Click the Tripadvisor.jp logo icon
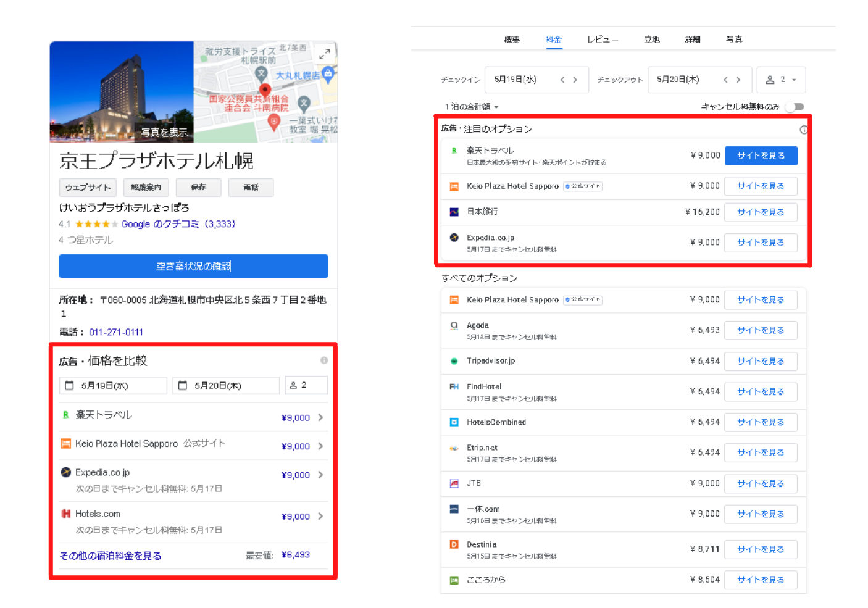The width and height of the screenshot is (868, 608). click(x=454, y=361)
